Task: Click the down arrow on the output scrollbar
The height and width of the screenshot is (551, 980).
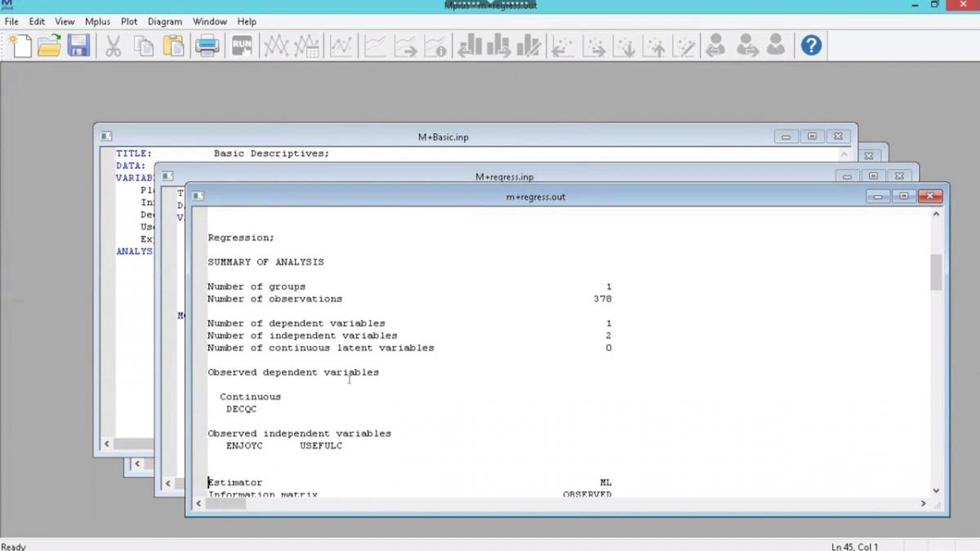Action: point(937,491)
